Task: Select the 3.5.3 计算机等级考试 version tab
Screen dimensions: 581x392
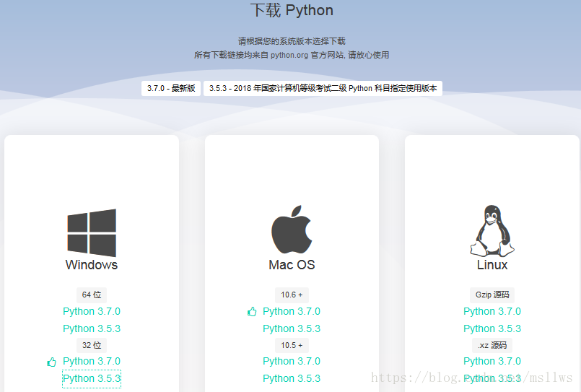Action: pyautogui.click(x=323, y=88)
